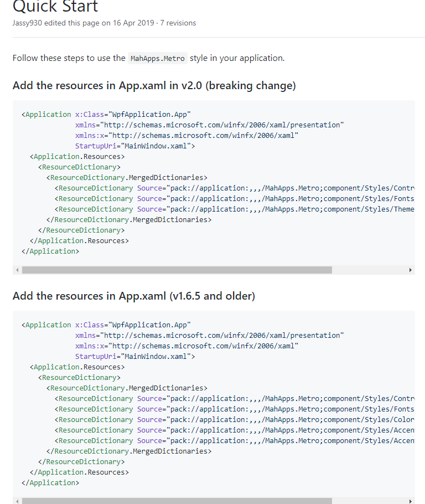Click left scroll arrow of v2.0 code block

[x=17, y=270]
